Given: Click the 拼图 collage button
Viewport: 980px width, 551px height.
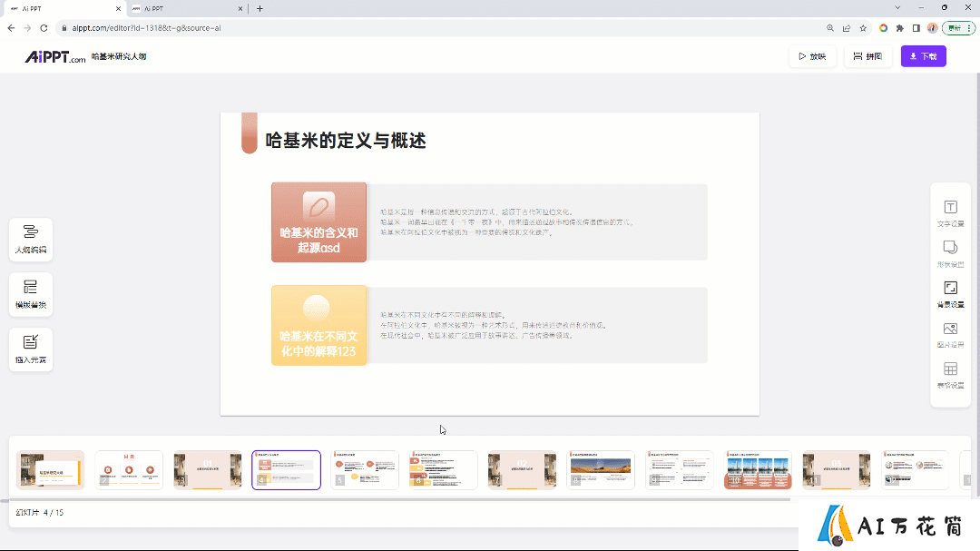Looking at the screenshot, I should pos(867,56).
